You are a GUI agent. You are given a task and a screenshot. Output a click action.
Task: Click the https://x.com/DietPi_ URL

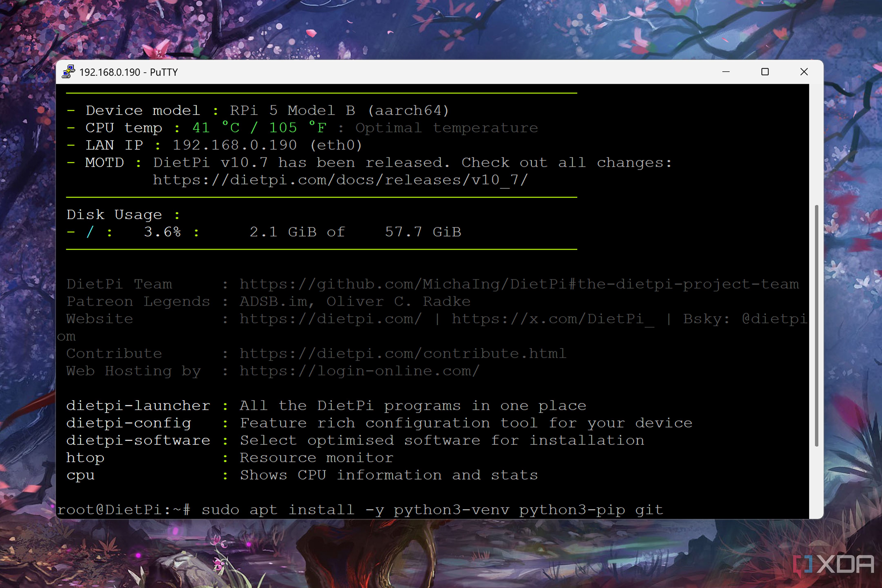[553, 319]
